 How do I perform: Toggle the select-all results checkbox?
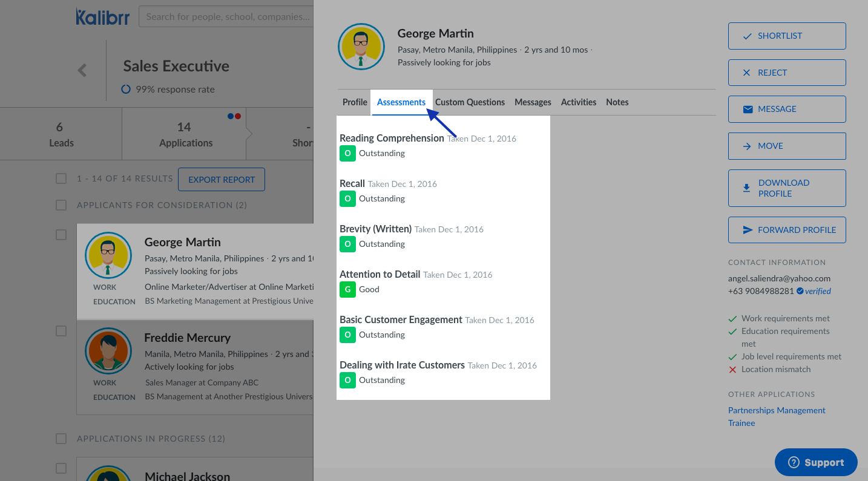click(61, 178)
